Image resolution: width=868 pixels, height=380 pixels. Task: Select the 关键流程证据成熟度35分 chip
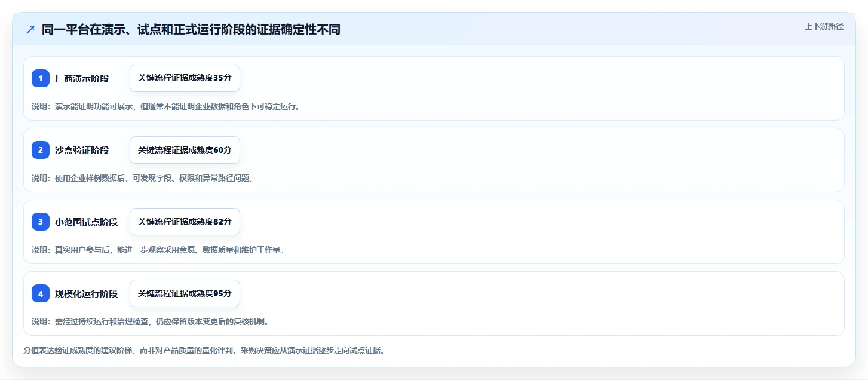pos(185,78)
